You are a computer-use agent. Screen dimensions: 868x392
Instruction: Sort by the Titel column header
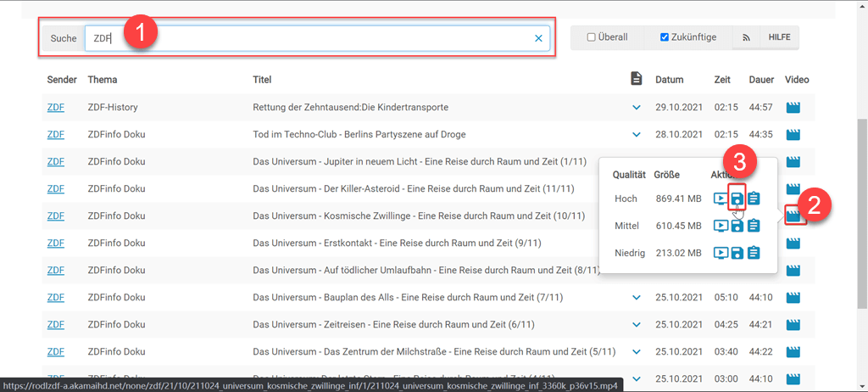click(x=262, y=80)
